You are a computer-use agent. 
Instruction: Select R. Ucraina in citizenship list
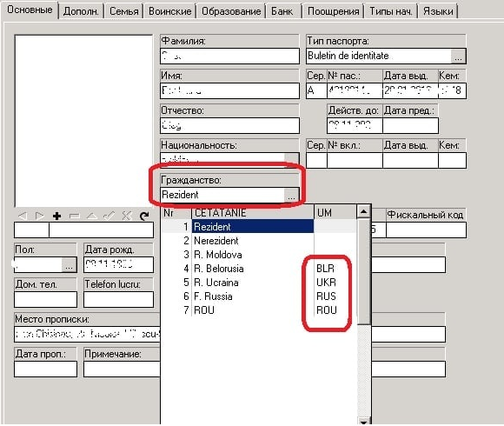[x=259, y=283]
